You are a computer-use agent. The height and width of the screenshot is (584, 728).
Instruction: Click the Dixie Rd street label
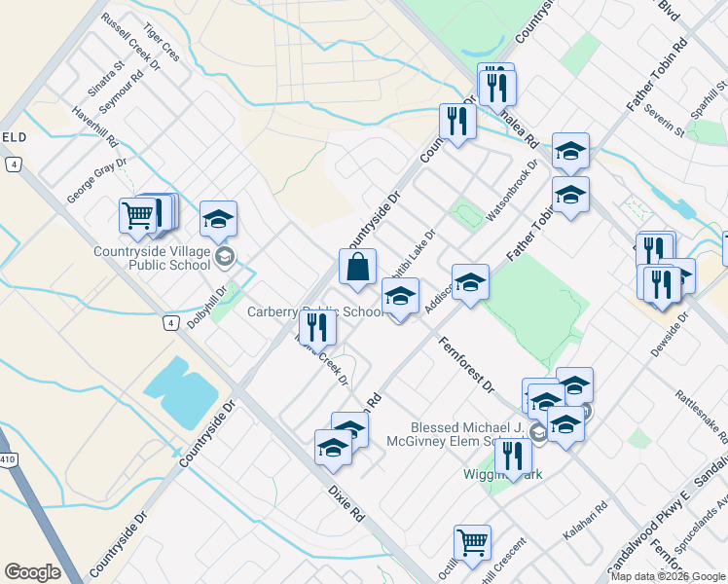[346, 503]
